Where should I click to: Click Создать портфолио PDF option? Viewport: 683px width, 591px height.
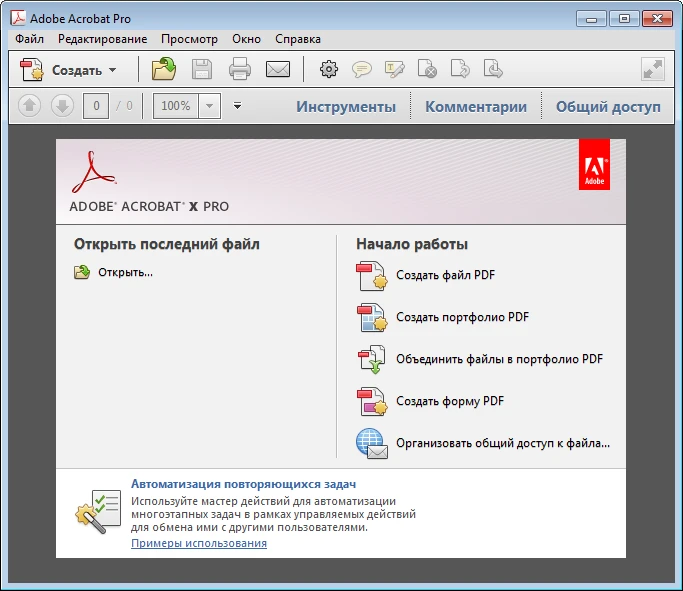pos(462,317)
